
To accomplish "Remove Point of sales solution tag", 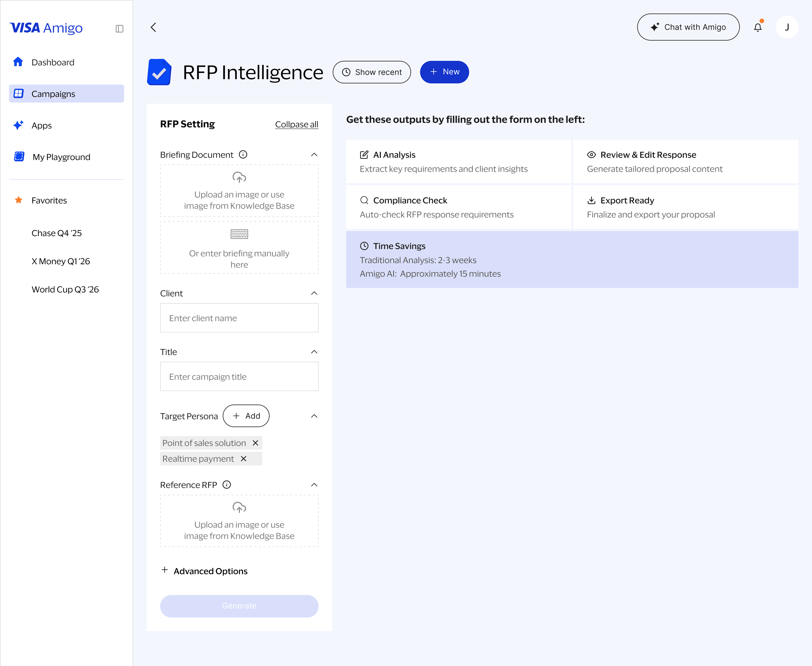I will click(x=255, y=443).
